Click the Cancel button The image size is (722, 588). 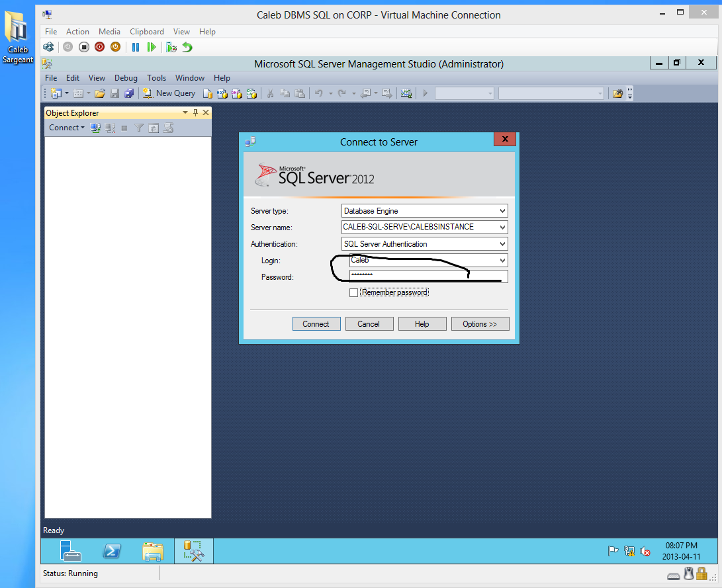point(369,324)
